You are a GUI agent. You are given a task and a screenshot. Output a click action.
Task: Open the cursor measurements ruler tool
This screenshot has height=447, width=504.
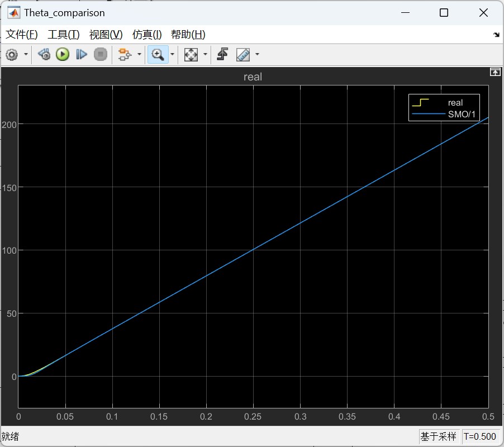[243, 55]
